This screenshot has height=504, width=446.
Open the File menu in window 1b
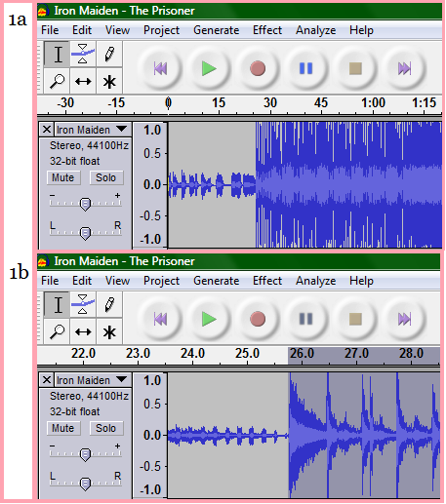(x=50, y=281)
